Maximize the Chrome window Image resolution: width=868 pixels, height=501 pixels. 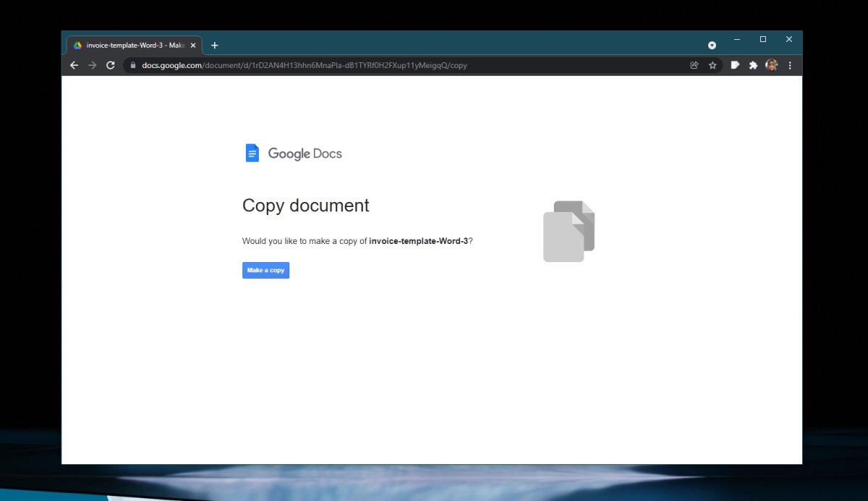point(763,39)
